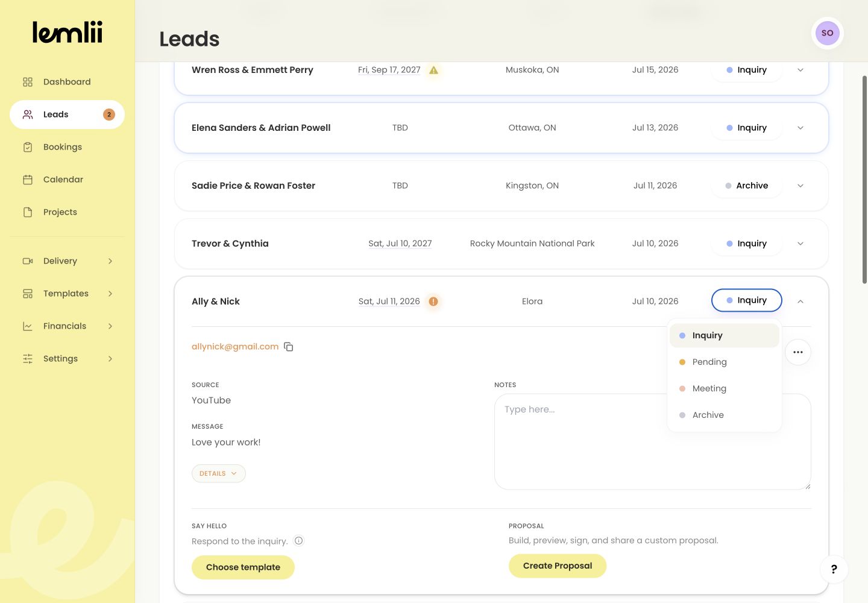The width and height of the screenshot is (868, 603).
Task: Click the yellow warning triangle for Wren Ross
Action: [x=433, y=70]
